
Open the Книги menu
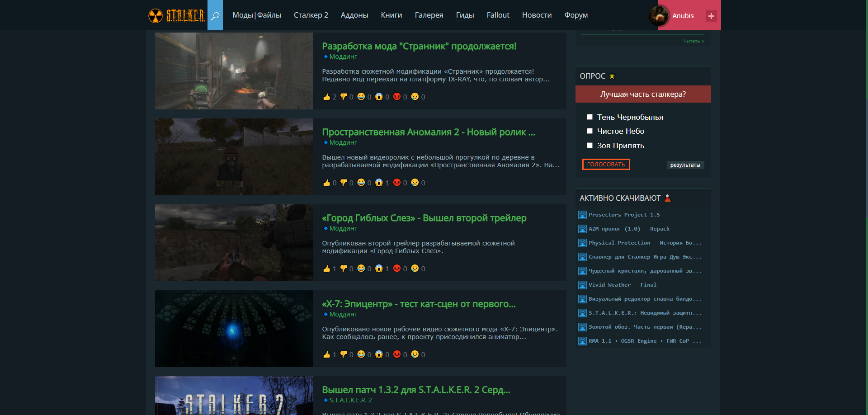(392, 15)
